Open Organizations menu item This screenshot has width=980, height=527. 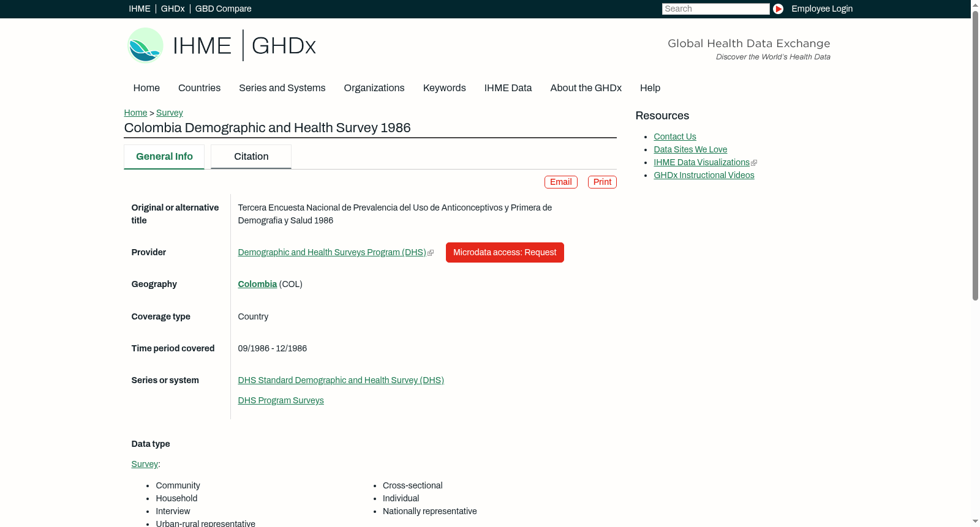(374, 88)
